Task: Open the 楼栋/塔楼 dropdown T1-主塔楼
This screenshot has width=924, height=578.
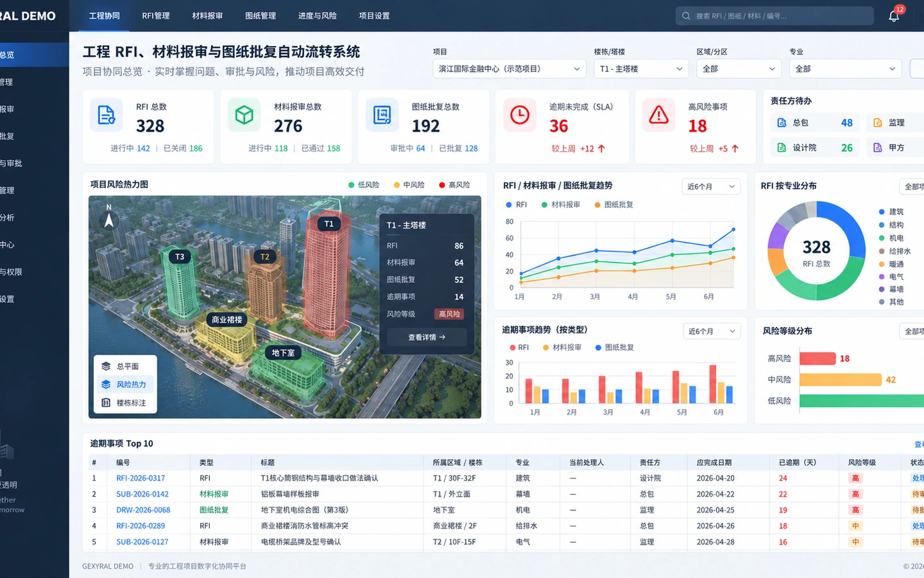Action: (x=641, y=69)
